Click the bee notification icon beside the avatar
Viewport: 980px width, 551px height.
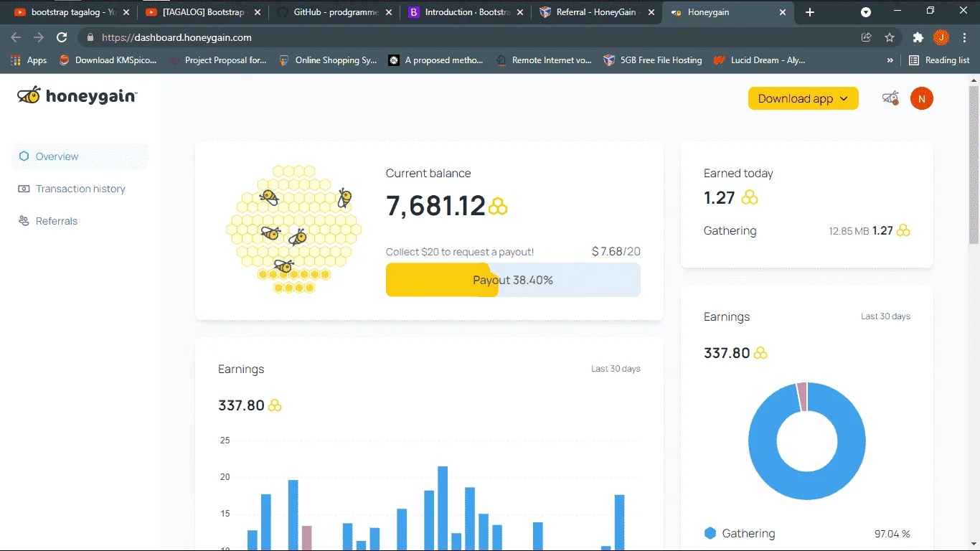[890, 99]
